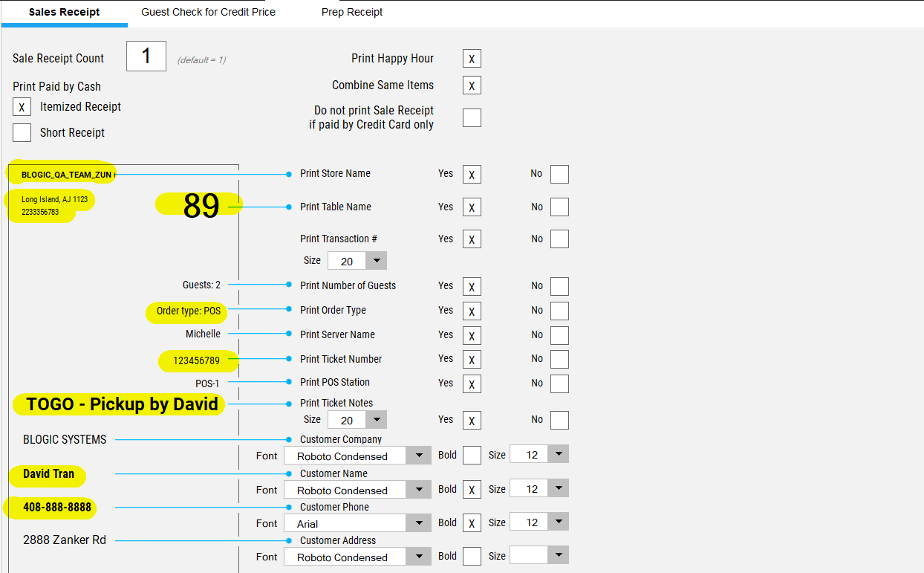
Task: Click the Sale Receipt Count input field
Action: click(x=146, y=56)
